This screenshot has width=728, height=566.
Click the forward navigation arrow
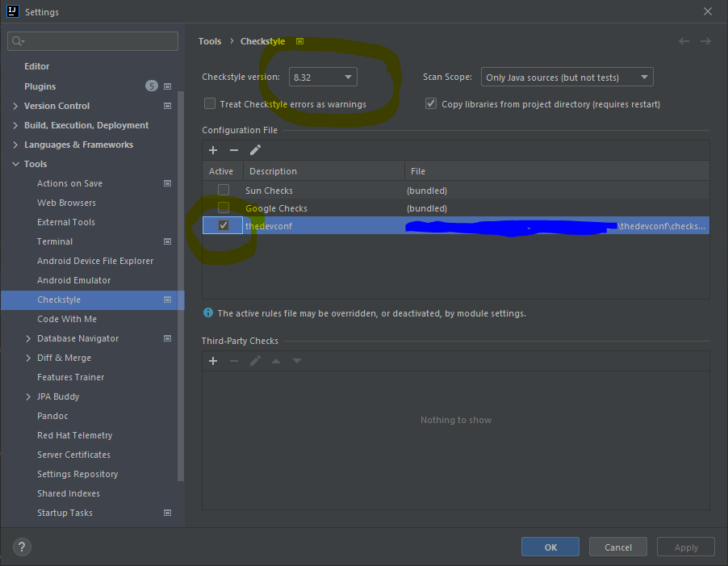point(705,41)
